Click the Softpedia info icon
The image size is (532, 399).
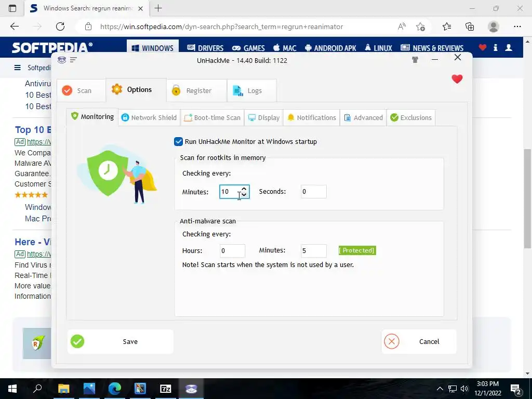point(495,47)
